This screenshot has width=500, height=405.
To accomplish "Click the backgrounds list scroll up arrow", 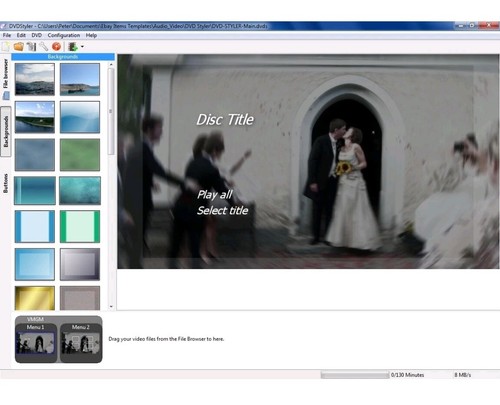I will point(111,64).
